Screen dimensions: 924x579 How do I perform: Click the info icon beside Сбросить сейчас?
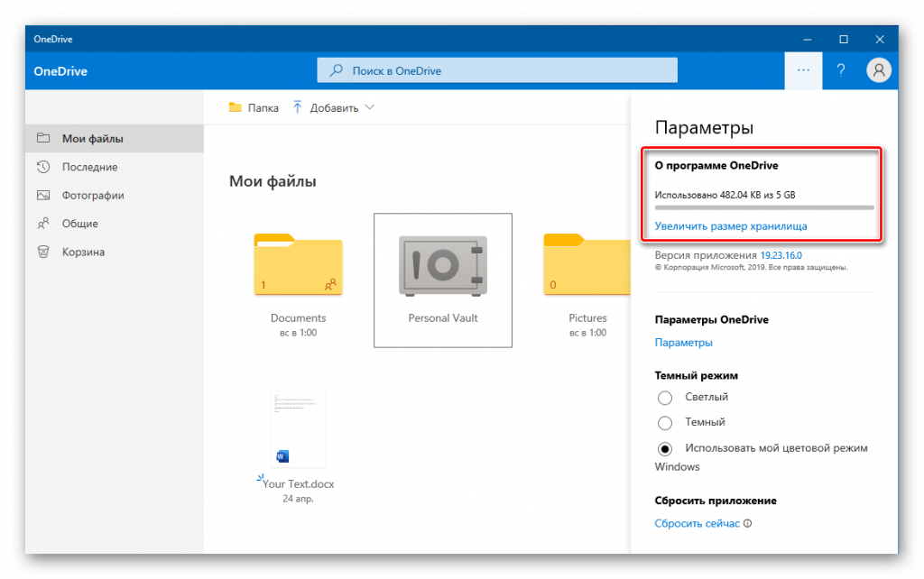748,524
